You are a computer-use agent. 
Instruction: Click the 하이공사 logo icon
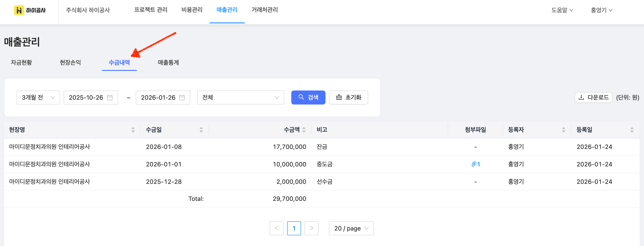19,10
